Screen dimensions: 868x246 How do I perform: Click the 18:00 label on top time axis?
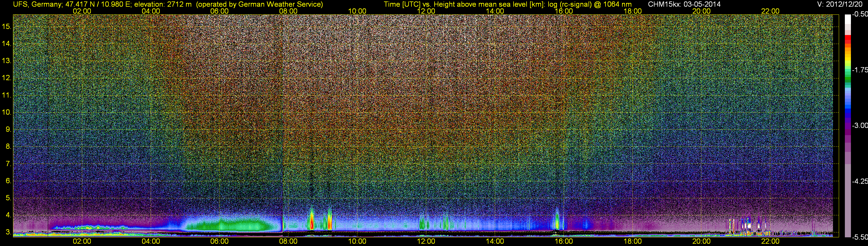[x=632, y=11]
